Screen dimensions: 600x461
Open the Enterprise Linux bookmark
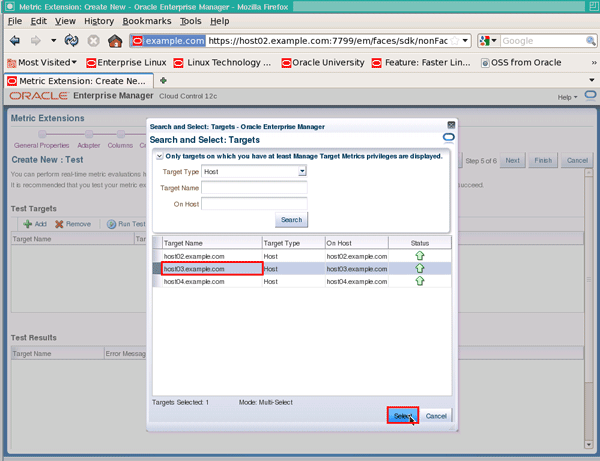pyautogui.click(x=126, y=62)
